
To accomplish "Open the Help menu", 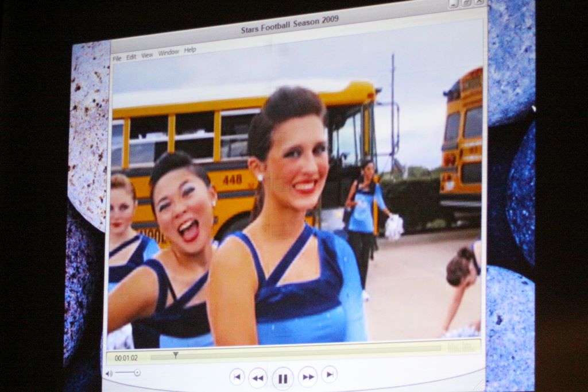I will click(190, 50).
